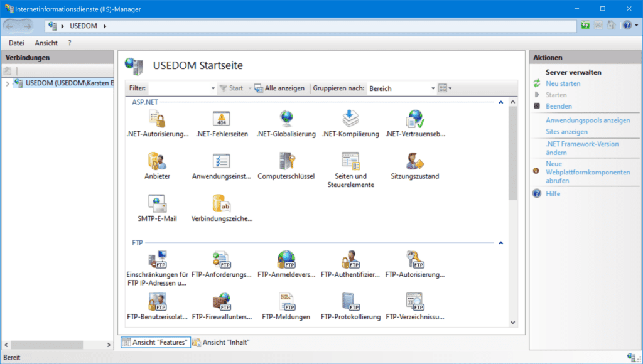Click the green refresh page toolbar icon
Screen dimensions: 643x364
pos(585,25)
